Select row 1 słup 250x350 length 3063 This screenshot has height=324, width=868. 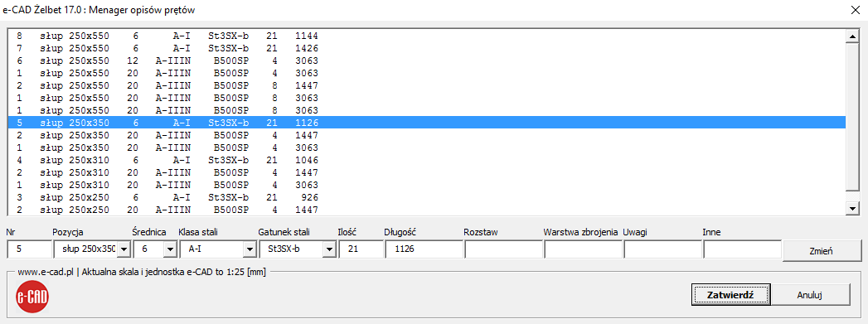click(426, 147)
